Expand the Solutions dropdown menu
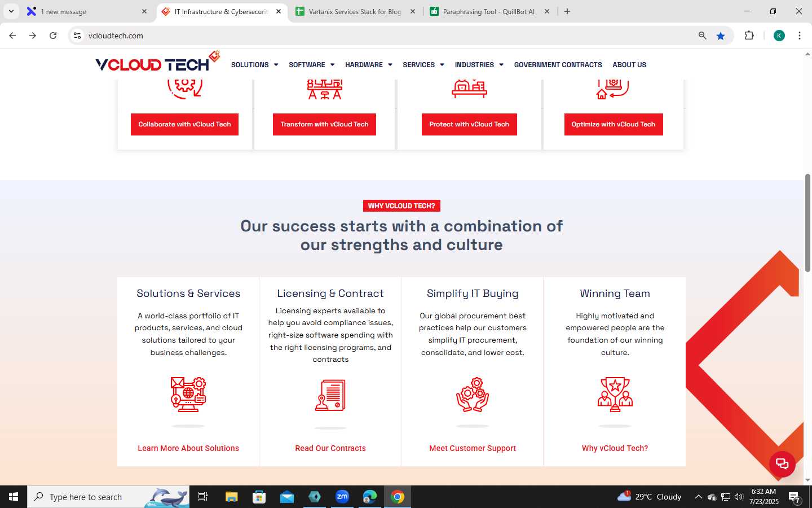The height and width of the screenshot is (508, 812). [254, 65]
